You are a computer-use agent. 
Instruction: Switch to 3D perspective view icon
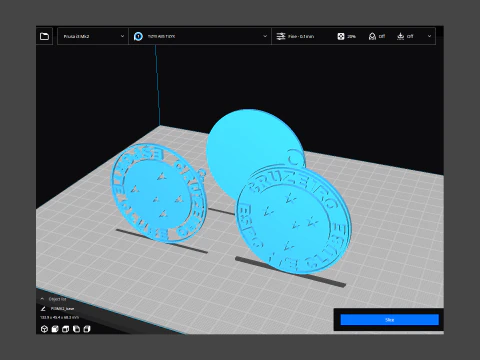(x=44, y=329)
